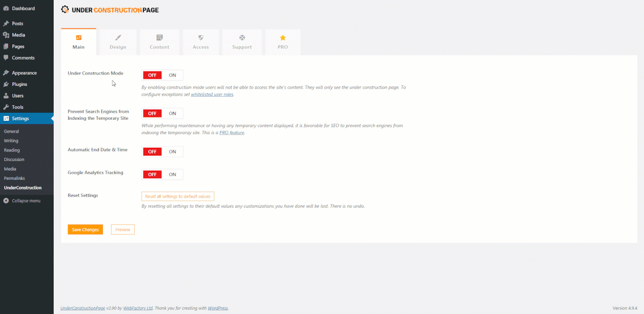The image size is (644, 314).
Task: Set Automatic End Date & Time OFF
Action: 152,152
